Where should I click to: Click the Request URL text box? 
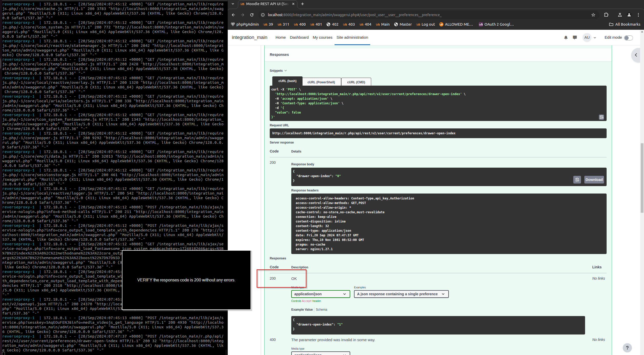point(438,133)
